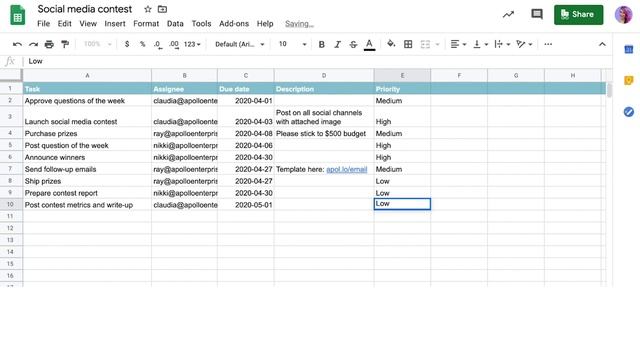Open the font size dropdown
This screenshot has width=640, height=360.
tap(292, 44)
